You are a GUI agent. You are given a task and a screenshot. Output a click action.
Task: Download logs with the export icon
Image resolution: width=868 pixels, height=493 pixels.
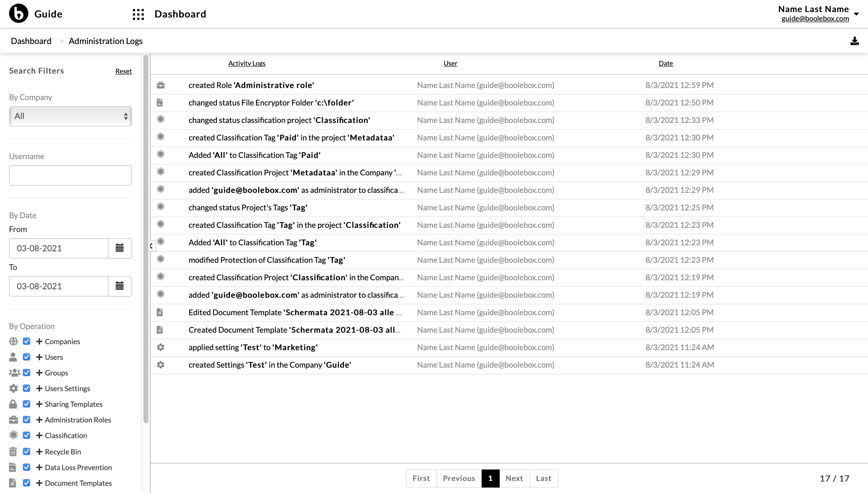point(854,41)
